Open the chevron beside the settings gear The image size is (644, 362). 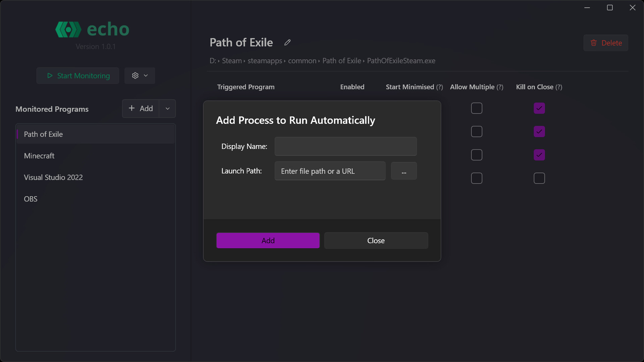click(145, 75)
